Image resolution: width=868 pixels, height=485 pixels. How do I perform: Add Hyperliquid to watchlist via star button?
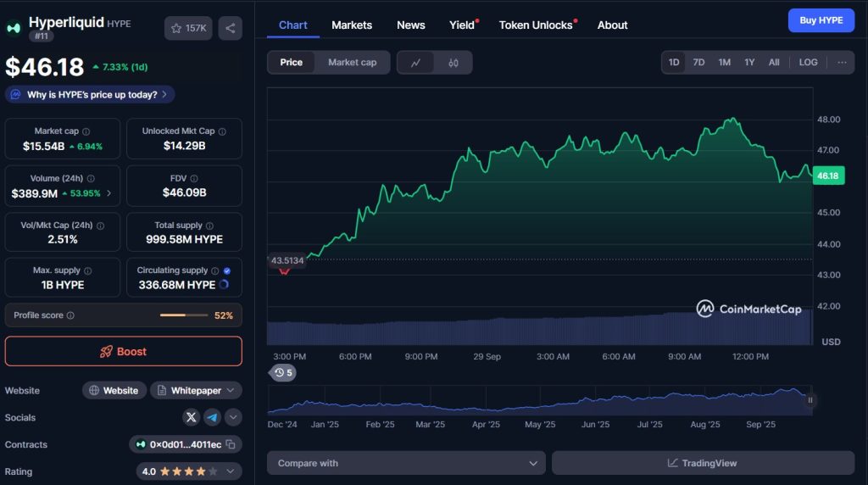[x=188, y=28]
